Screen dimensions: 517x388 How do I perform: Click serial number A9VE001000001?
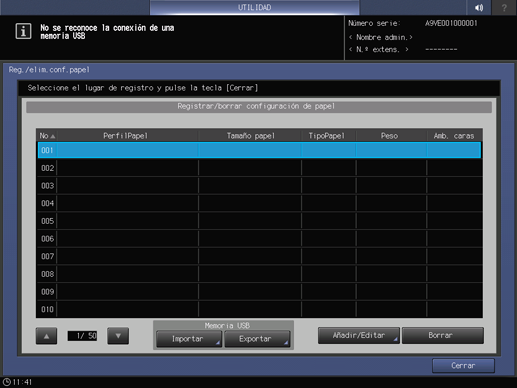click(451, 23)
